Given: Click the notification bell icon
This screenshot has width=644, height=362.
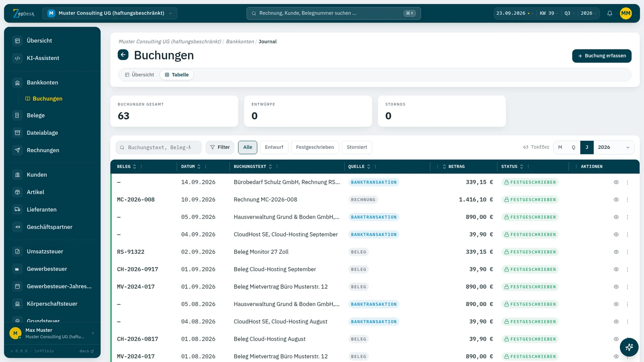Looking at the screenshot, I should [610, 13].
